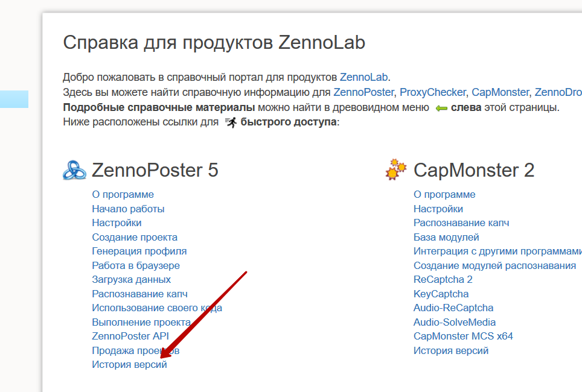Click the running man quick access icon
This screenshot has width=582, height=392.
click(x=231, y=122)
